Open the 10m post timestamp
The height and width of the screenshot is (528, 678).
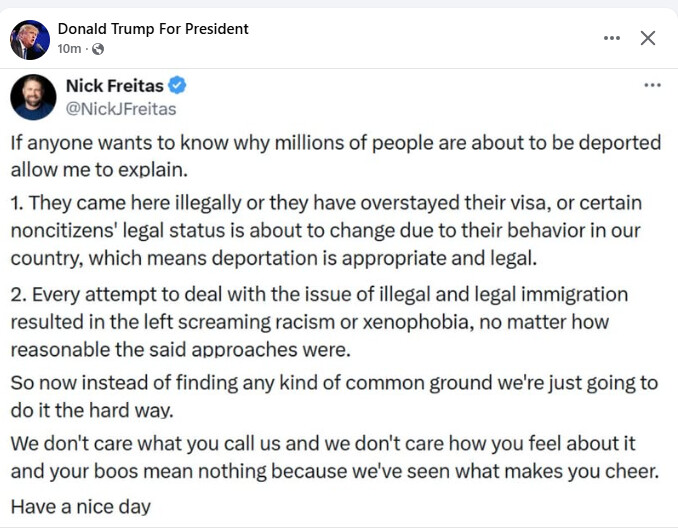tap(69, 49)
